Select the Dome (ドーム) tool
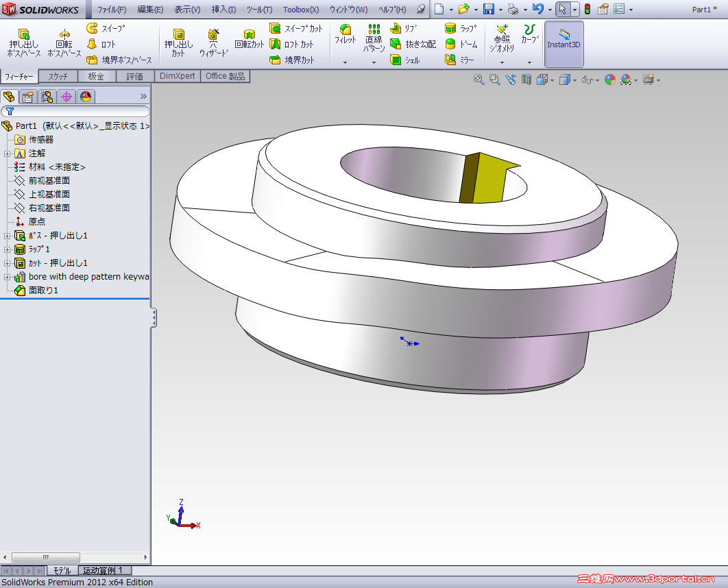Viewport: 728px width, 588px height. tap(461, 44)
